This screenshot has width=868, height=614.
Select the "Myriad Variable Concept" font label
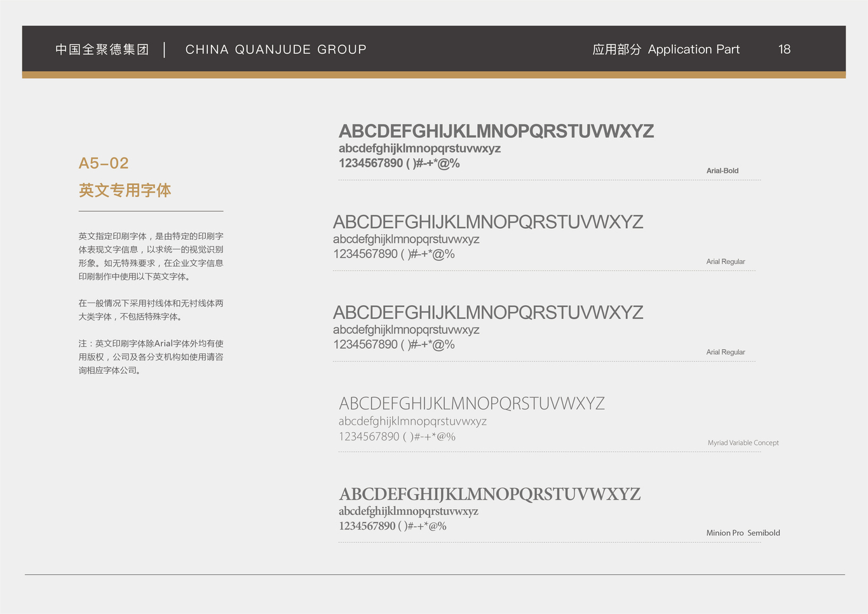(x=743, y=443)
